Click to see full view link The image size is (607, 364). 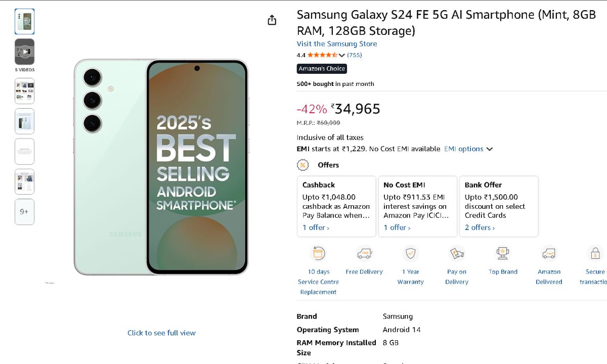(x=161, y=333)
